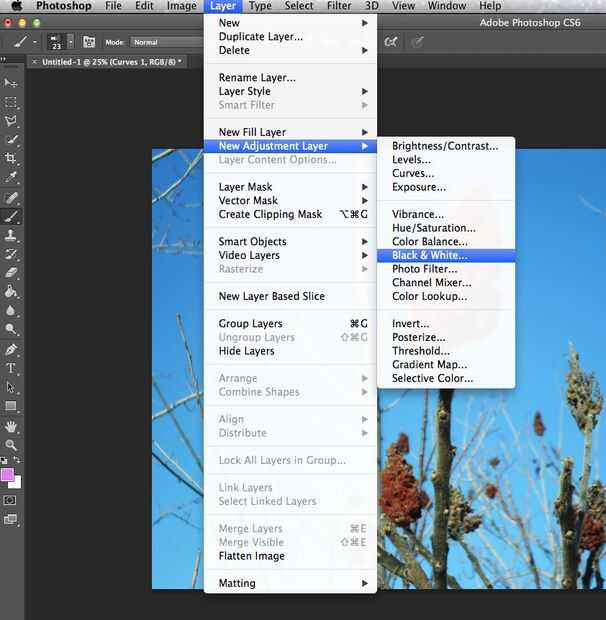This screenshot has width=606, height=620.
Task: Select the Paint Bucket tool
Action: 10,292
